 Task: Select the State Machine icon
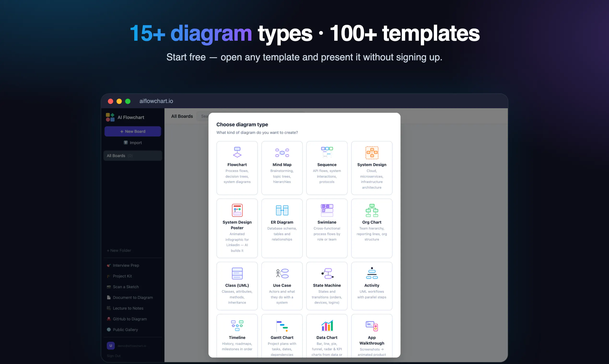(x=327, y=273)
